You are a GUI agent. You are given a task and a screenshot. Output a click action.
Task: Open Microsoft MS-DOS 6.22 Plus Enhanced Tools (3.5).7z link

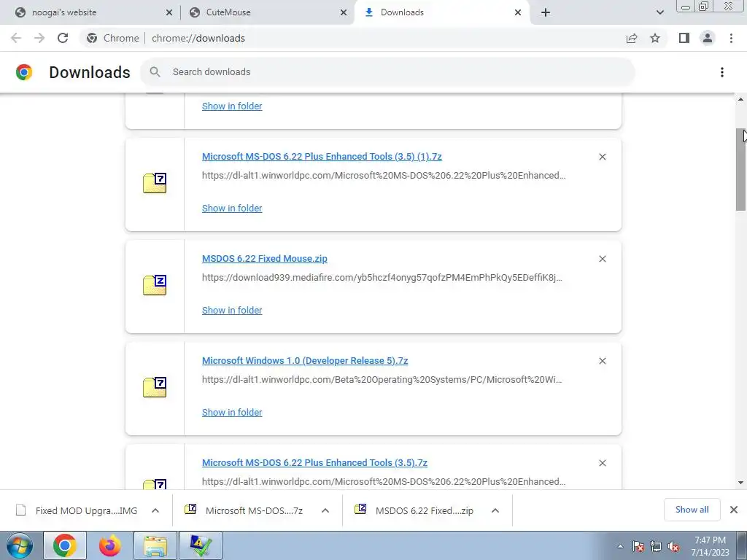tap(314, 463)
